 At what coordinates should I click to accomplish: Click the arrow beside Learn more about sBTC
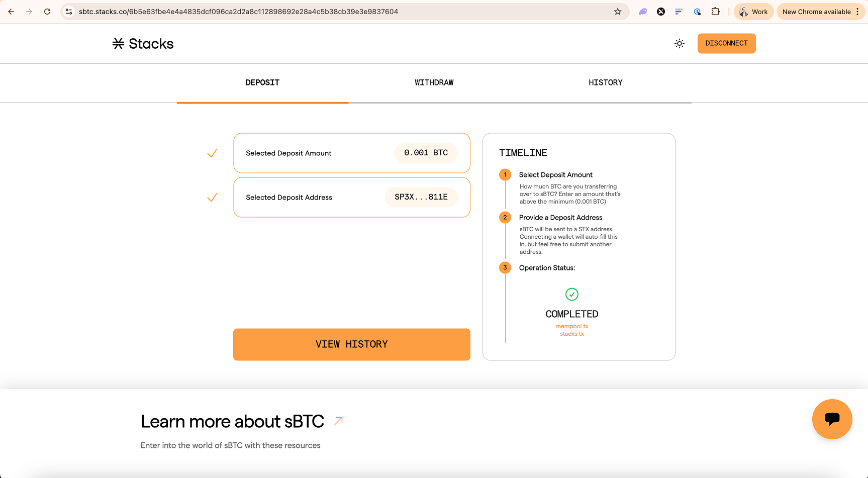(x=338, y=421)
